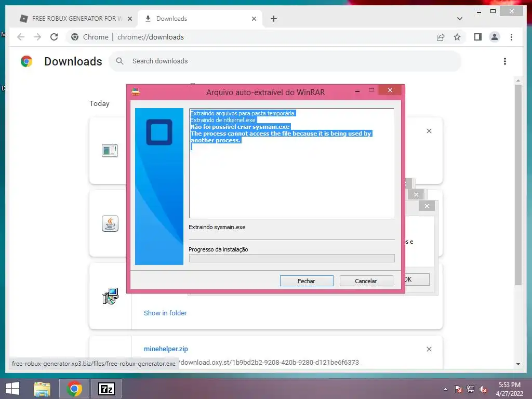Viewport: 532px width, 399px height.
Task: Click the OK button in the dialog behind WinRAR
Action: pyautogui.click(x=417, y=279)
